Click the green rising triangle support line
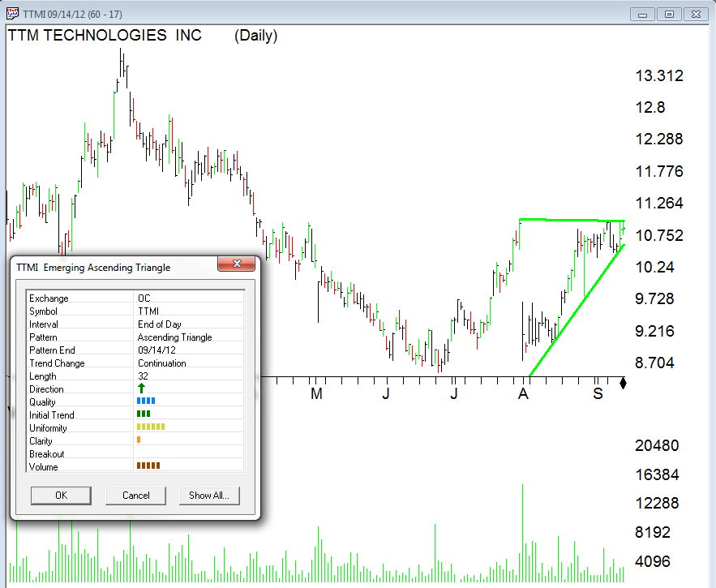 tap(577, 311)
